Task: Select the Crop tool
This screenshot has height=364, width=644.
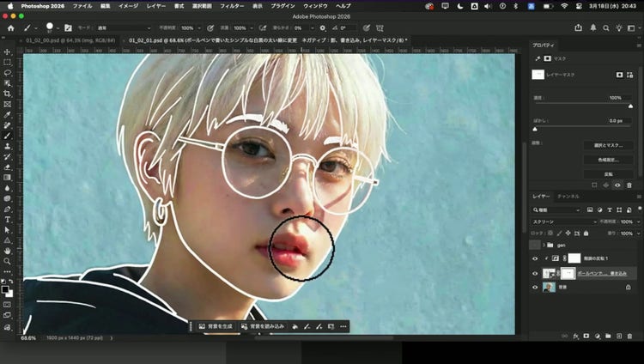Action: [8, 94]
